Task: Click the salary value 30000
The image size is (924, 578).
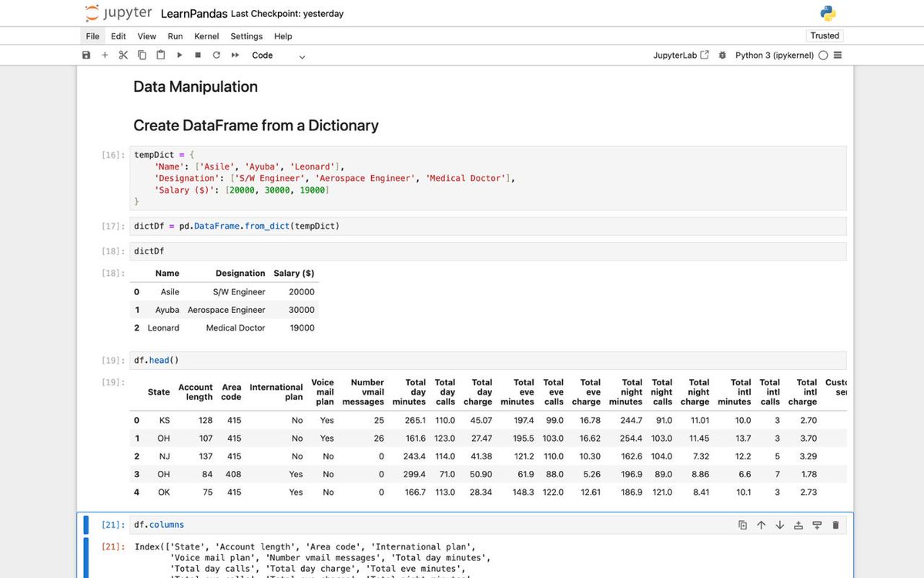Action: pos(302,310)
